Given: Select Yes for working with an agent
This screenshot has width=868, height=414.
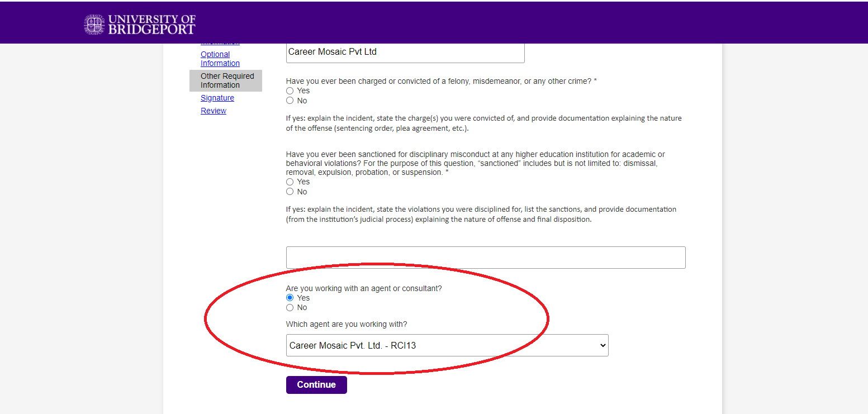Looking at the screenshot, I should [x=290, y=298].
